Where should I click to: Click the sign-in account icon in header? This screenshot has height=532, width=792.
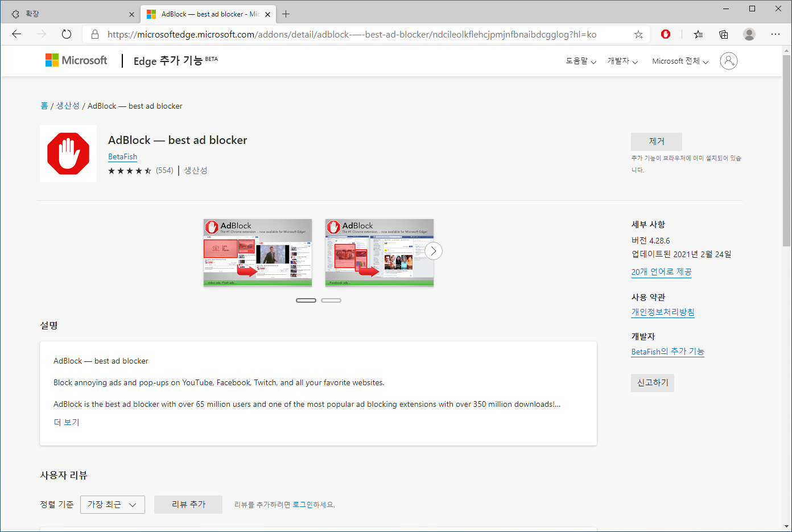point(729,60)
